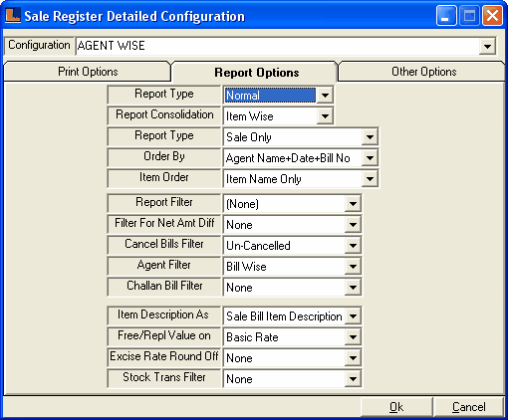Minimize the Sale Register Detailed Configuration window
Viewport: 508px width, 420px height.
click(x=446, y=15)
